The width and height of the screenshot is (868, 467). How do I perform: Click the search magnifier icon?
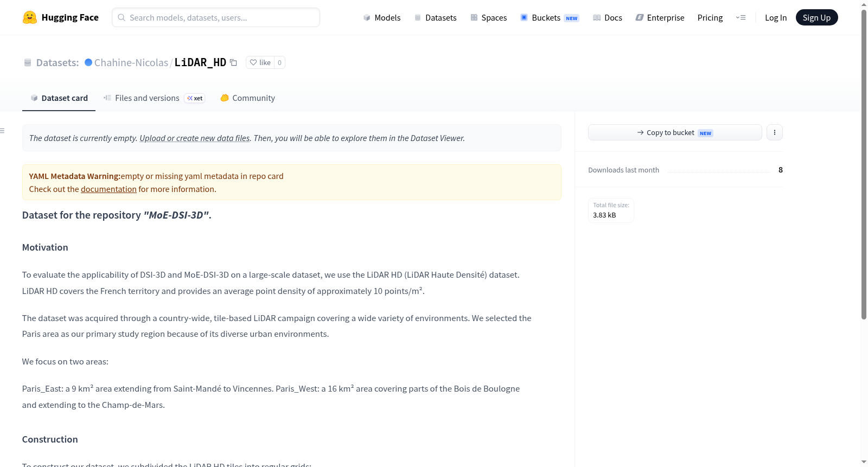122,17
